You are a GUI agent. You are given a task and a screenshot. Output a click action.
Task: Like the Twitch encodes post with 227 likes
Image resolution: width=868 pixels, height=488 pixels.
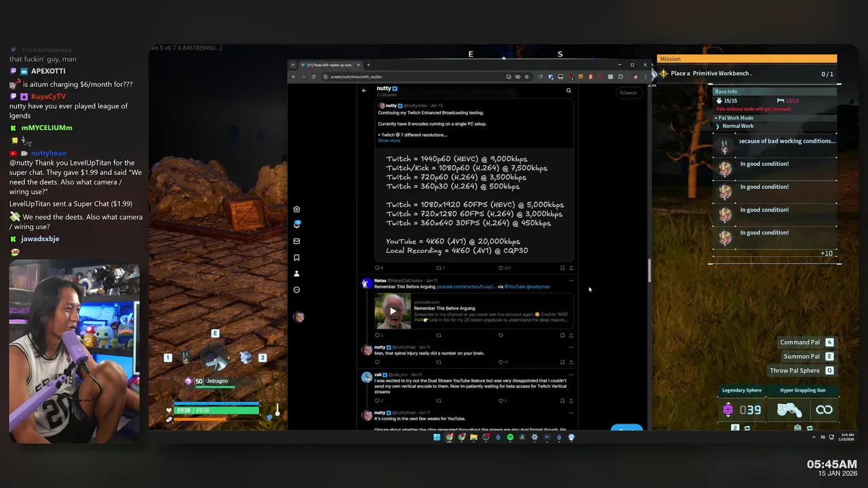click(x=502, y=268)
